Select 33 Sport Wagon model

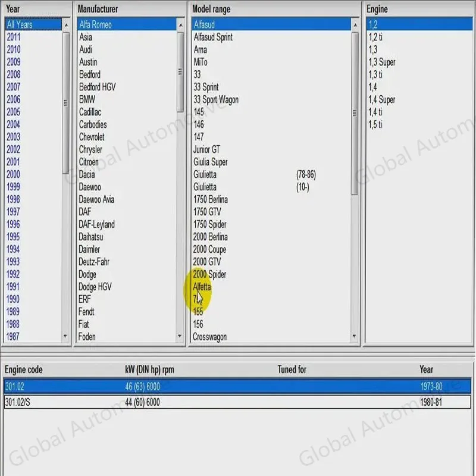coord(216,99)
